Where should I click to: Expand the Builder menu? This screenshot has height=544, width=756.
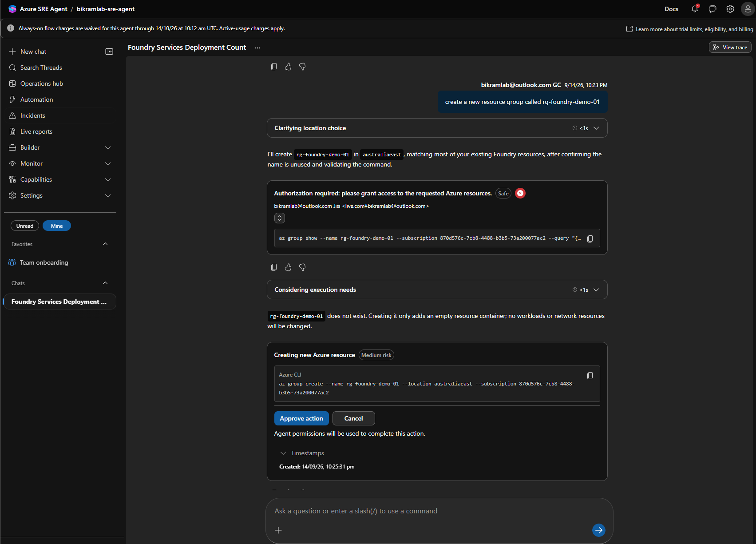click(x=60, y=147)
